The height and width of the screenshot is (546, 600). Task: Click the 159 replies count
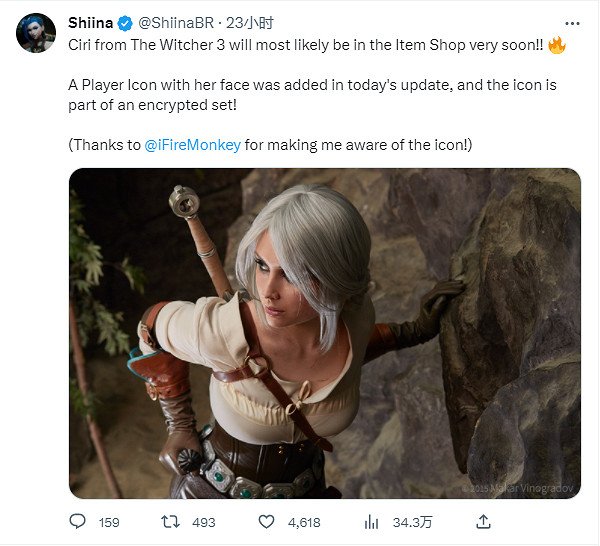109,522
